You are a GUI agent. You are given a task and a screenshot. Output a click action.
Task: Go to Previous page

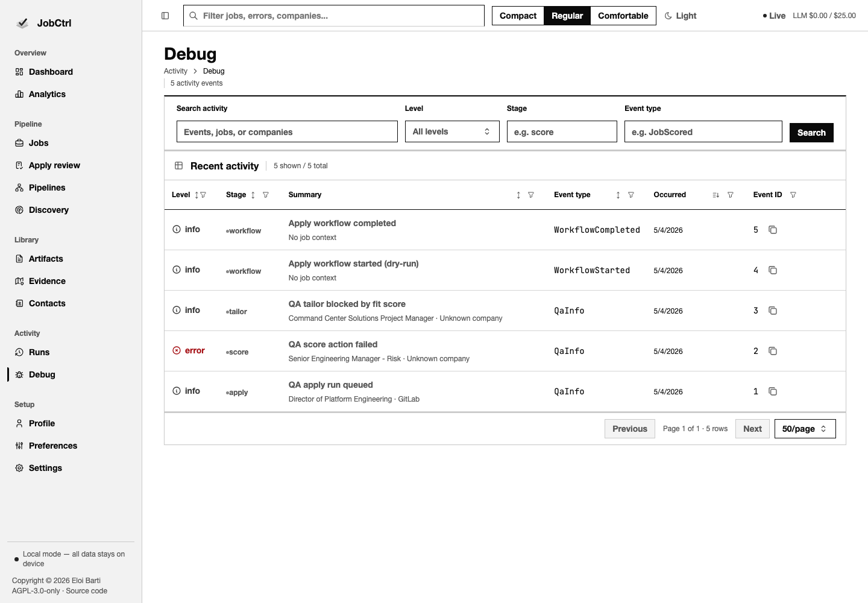click(x=630, y=429)
